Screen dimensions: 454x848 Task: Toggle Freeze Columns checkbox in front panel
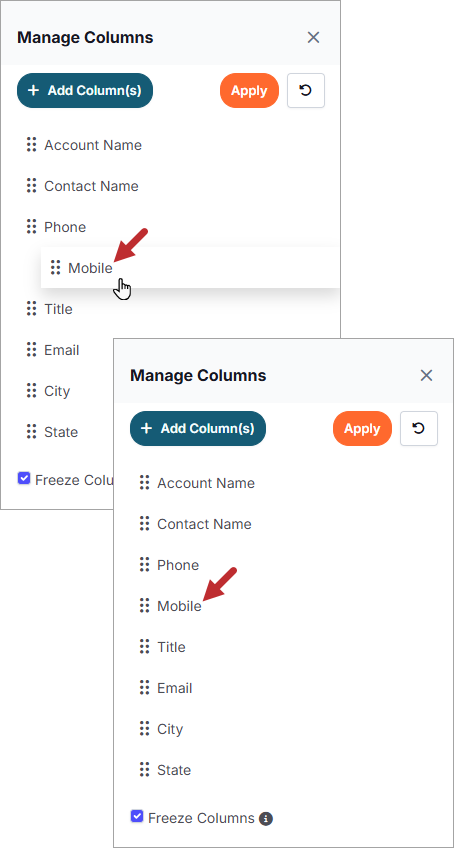point(137,816)
